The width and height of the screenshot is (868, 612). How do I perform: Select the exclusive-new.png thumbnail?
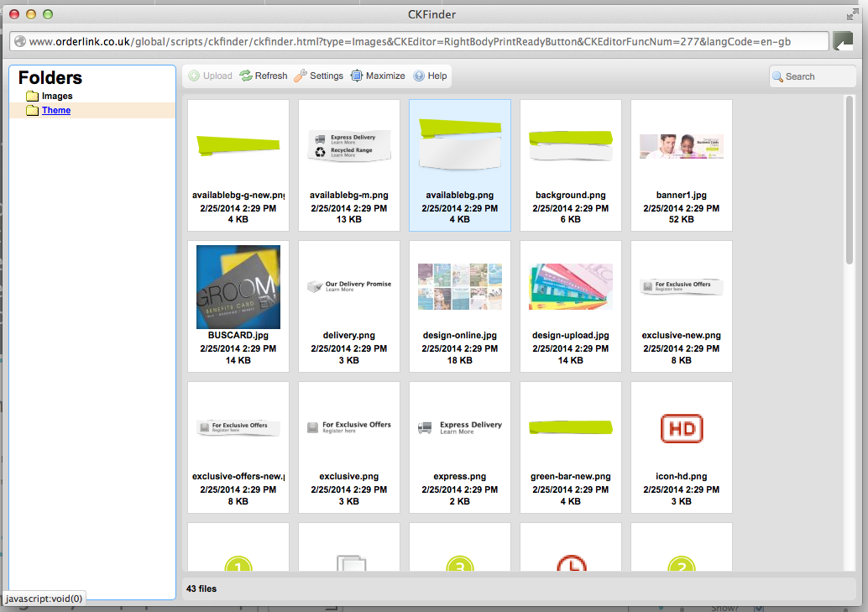(682, 286)
